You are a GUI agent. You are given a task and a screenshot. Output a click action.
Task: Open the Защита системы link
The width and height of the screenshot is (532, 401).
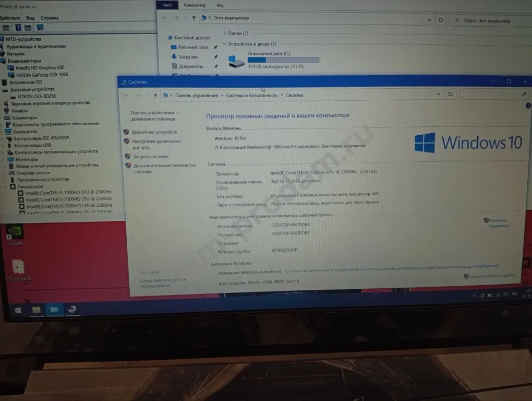pos(150,157)
